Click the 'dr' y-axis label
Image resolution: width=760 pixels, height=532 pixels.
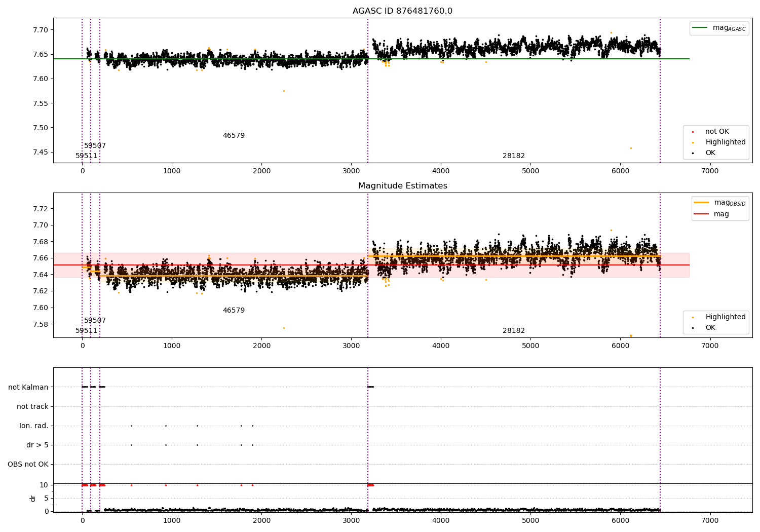(x=33, y=499)
